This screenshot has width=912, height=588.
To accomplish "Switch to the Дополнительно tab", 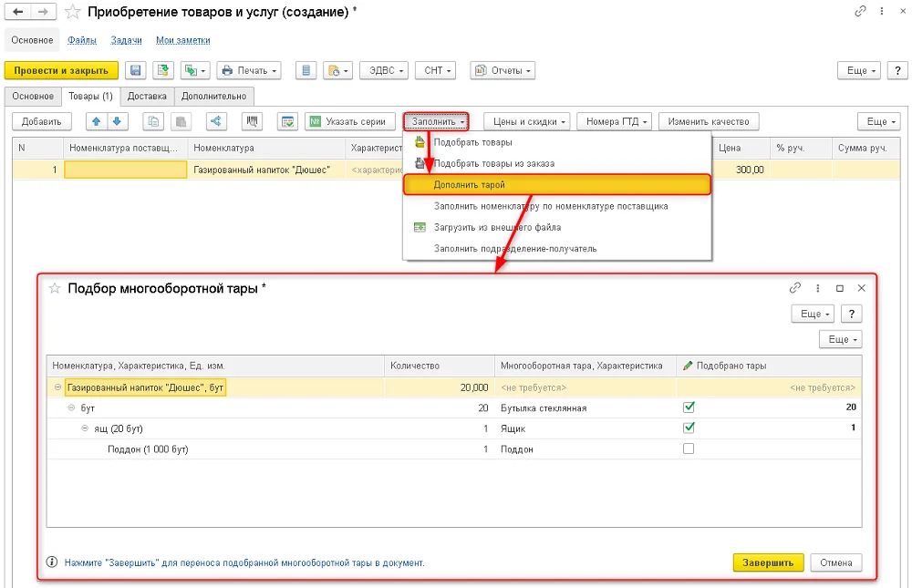I will pos(214,97).
